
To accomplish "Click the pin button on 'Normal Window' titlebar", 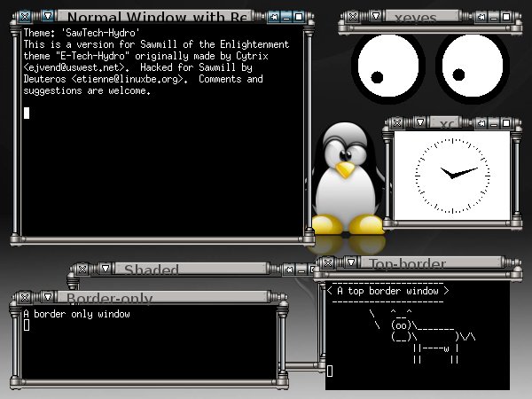I will 274,17.
